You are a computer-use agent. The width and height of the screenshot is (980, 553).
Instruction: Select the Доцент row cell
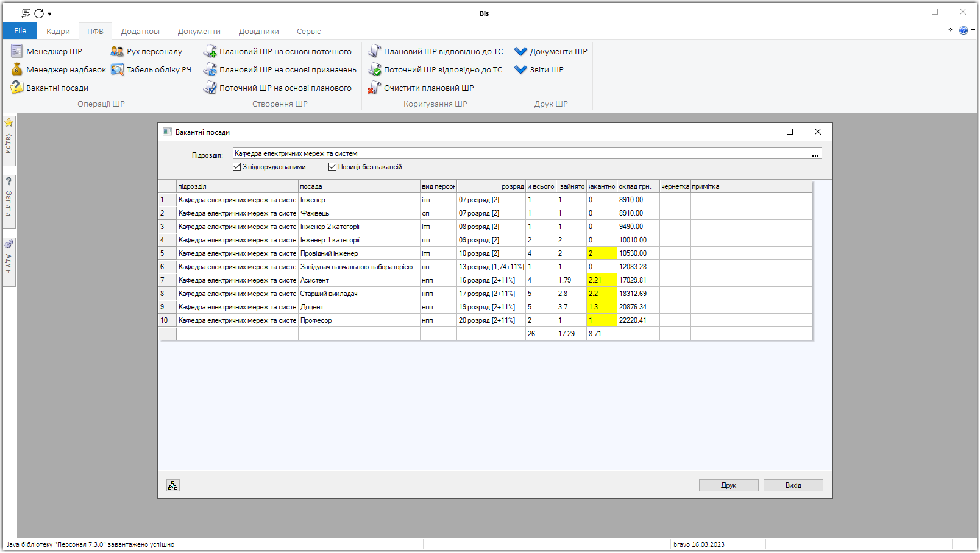click(x=359, y=307)
